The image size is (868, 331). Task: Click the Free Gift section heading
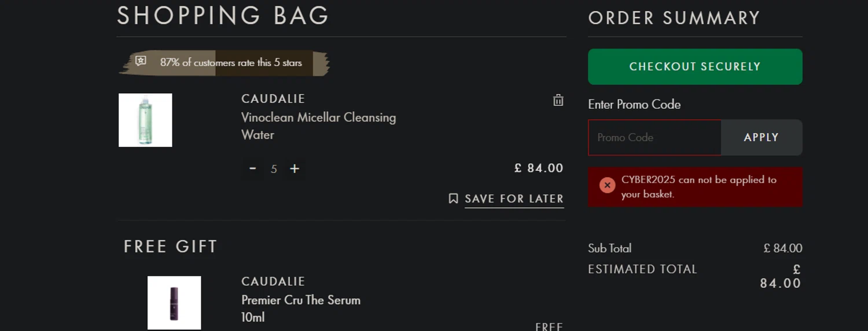pyautogui.click(x=170, y=247)
